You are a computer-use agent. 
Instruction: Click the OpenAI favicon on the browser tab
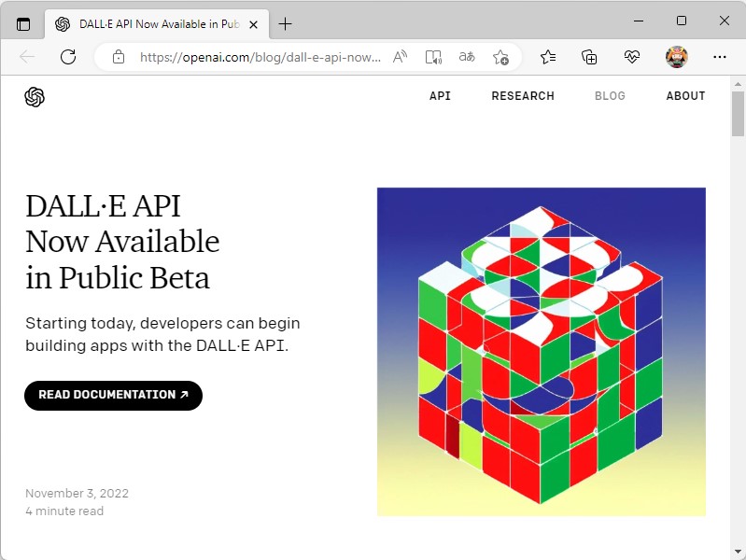click(x=63, y=23)
